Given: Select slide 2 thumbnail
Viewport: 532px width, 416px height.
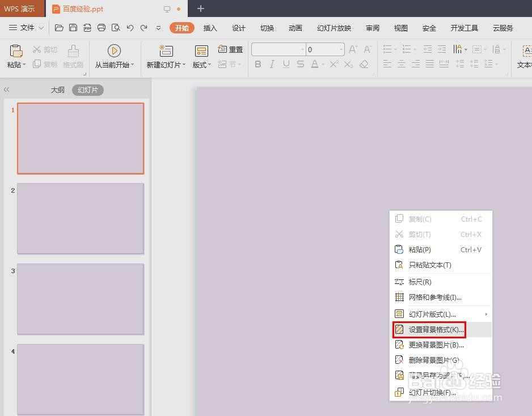Looking at the screenshot, I should (81, 218).
